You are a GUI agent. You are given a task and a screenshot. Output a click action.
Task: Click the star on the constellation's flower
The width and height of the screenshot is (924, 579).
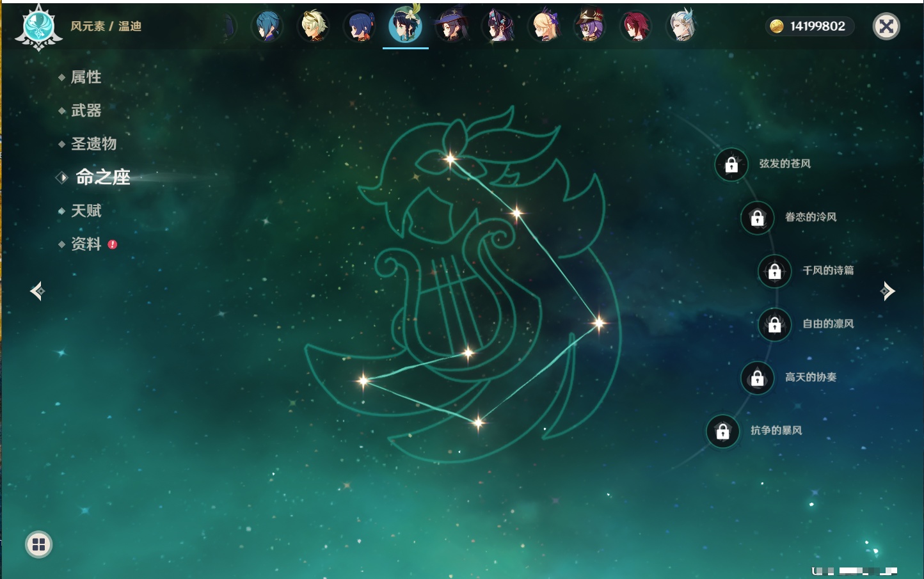[x=450, y=159]
